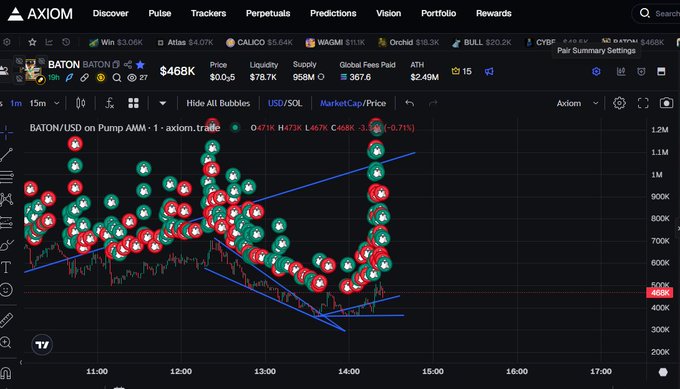Switch chart to MarketCap mode
680x389 pixels.
pos(340,103)
